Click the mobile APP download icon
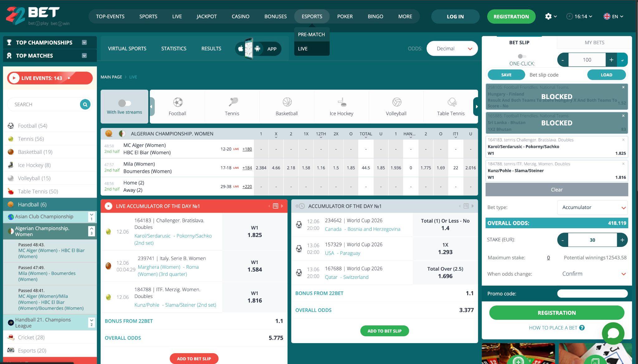 point(258,49)
